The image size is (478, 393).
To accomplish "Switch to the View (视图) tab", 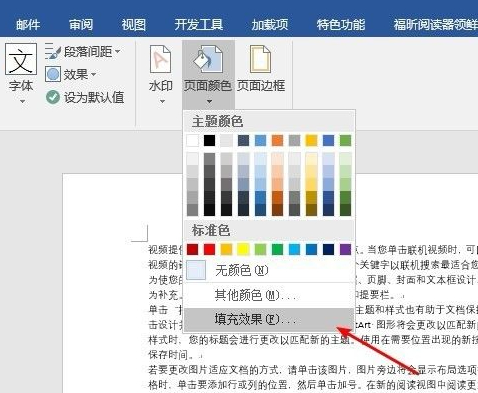I will [x=133, y=24].
